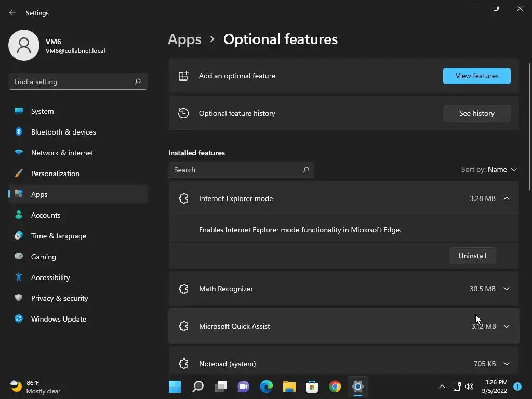Click the back arrow in Settings
532x399 pixels.
click(x=12, y=12)
